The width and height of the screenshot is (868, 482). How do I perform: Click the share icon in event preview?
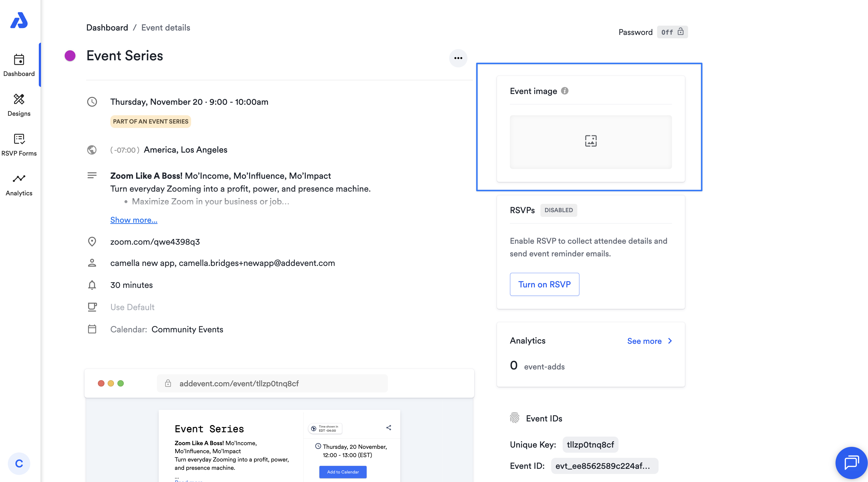click(x=389, y=428)
